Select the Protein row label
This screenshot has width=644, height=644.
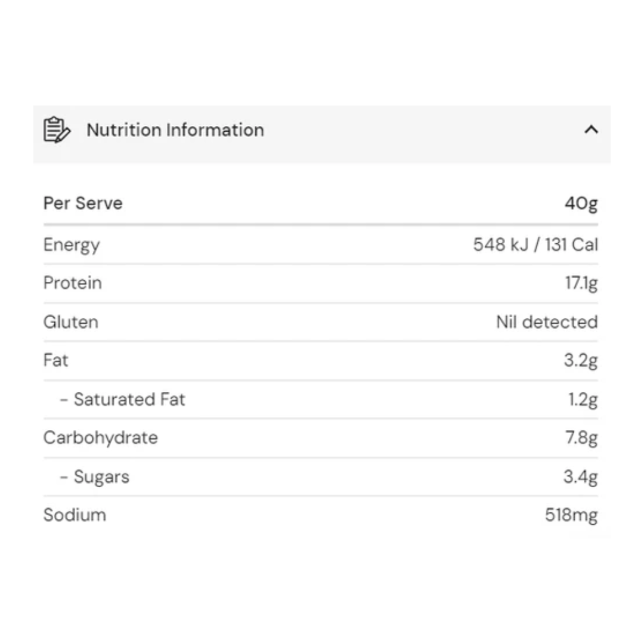point(73,283)
